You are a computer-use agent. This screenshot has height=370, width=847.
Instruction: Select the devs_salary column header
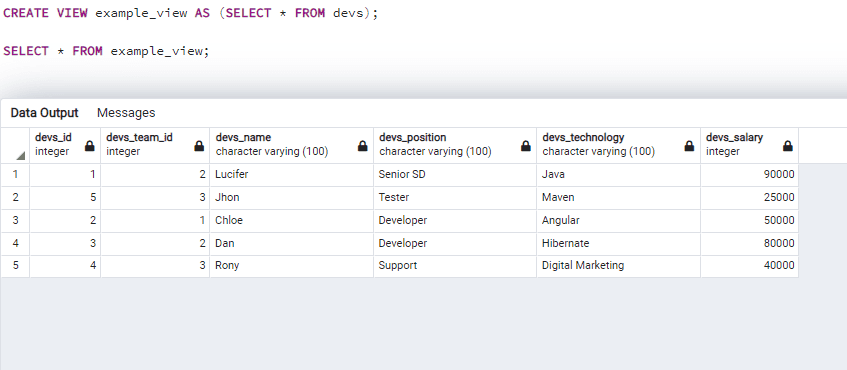(x=750, y=145)
